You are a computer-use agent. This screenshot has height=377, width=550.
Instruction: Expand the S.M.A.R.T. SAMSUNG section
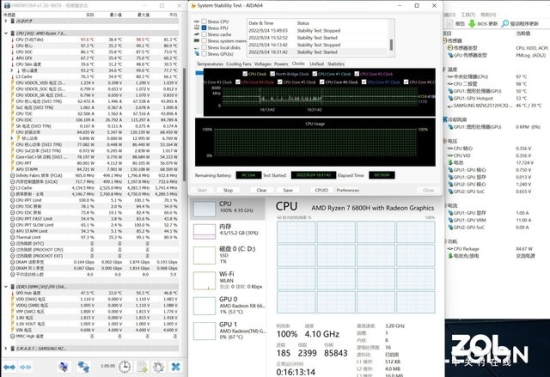pyautogui.click(x=6, y=348)
